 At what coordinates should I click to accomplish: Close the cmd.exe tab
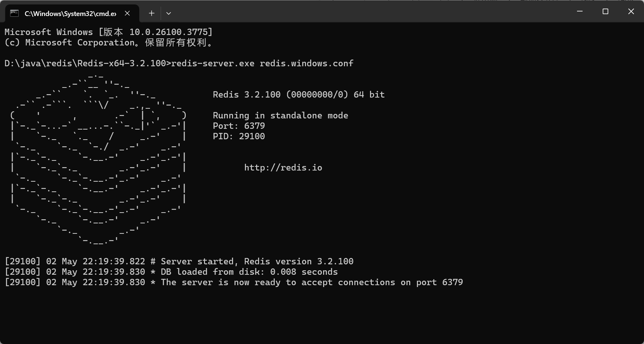[127, 13]
